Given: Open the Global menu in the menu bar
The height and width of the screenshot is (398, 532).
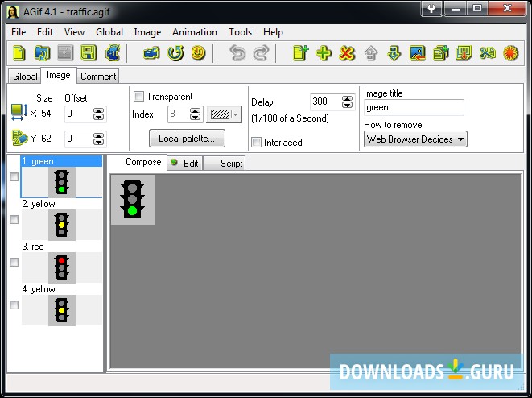Looking at the screenshot, I should [109, 32].
